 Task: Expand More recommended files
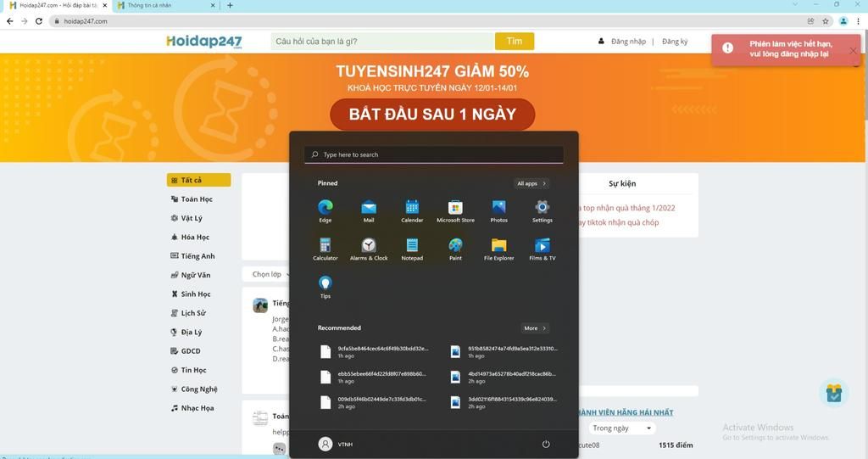[x=535, y=328]
